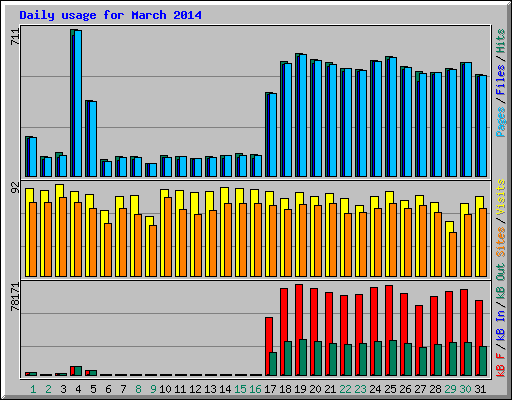This screenshot has height=400, width=512.
Task: Select day label 18 on the x-axis
Action: pos(285,389)
